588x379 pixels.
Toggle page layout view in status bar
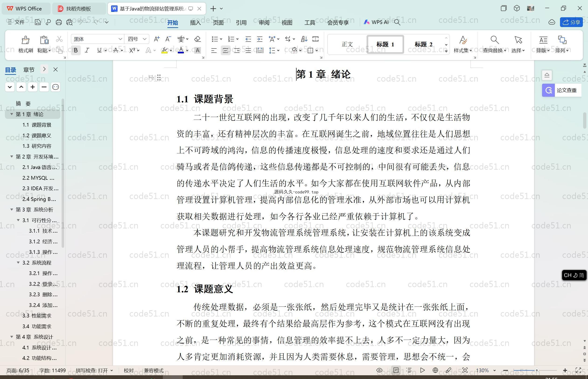(x=396, y=370)
